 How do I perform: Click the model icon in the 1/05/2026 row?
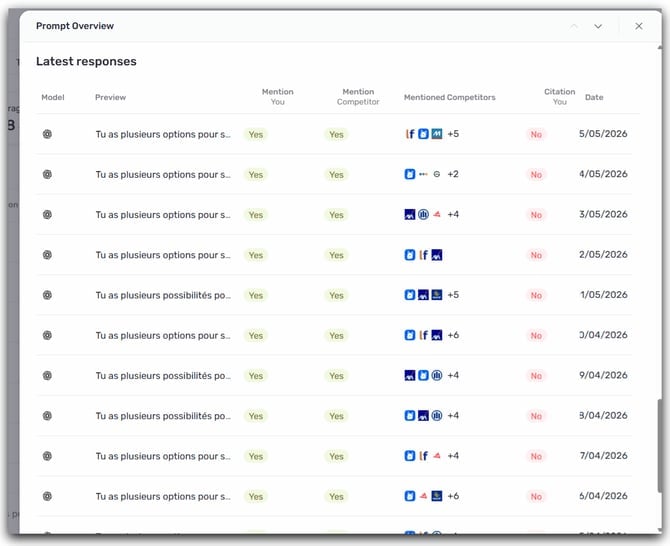[x=47, y=295]
